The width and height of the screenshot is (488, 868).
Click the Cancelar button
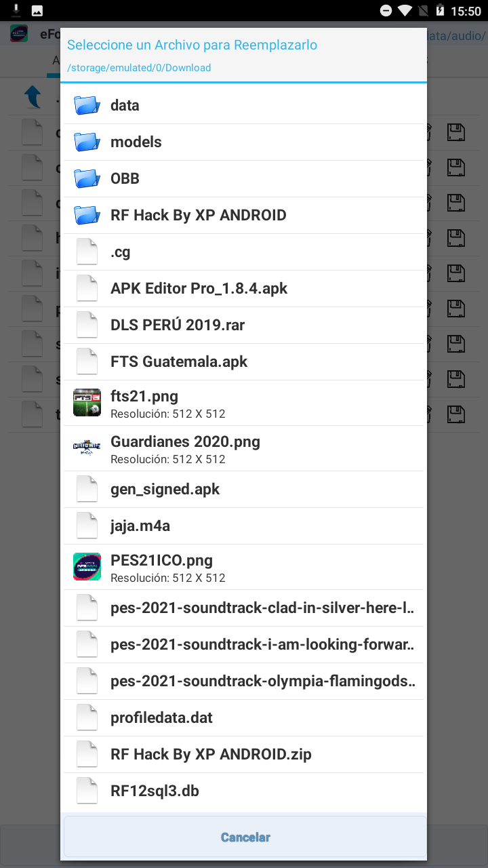(245, 837)
